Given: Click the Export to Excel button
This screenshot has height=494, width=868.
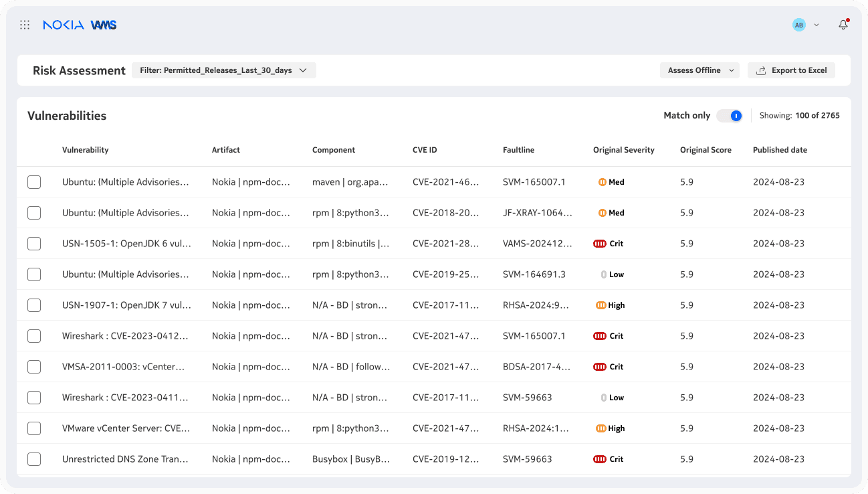Looking at the screenshot, I should (x=791, y=70).
